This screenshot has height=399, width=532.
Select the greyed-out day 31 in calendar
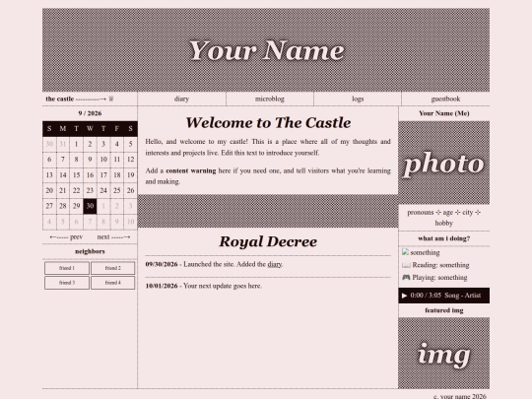click(x=63, y=144)
